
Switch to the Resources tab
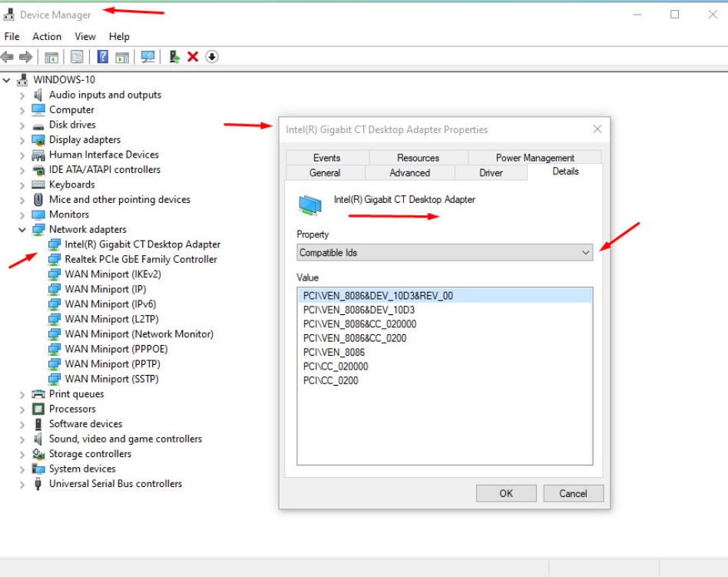(418, 158)
